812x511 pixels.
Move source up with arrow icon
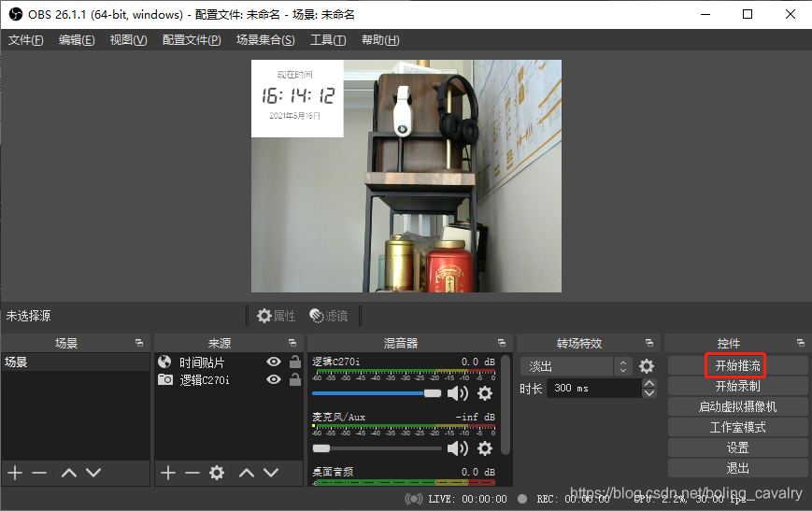click(247, 473)
